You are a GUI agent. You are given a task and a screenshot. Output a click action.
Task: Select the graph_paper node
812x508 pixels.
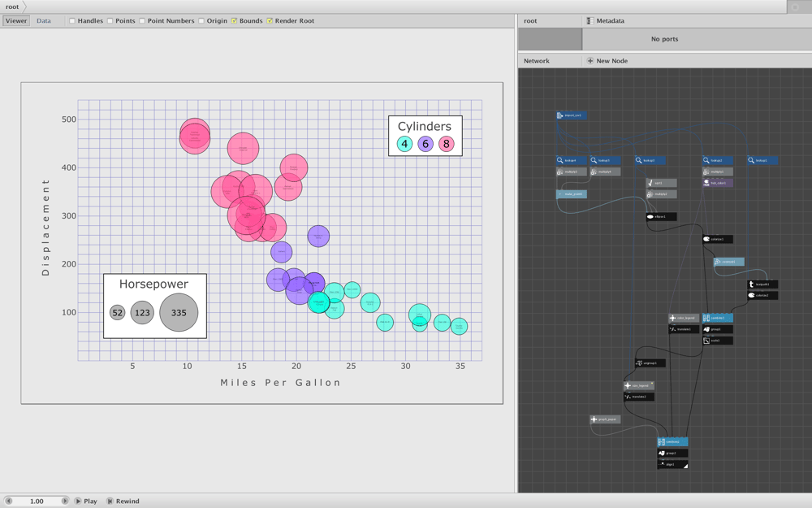click(x=605, y=419)
